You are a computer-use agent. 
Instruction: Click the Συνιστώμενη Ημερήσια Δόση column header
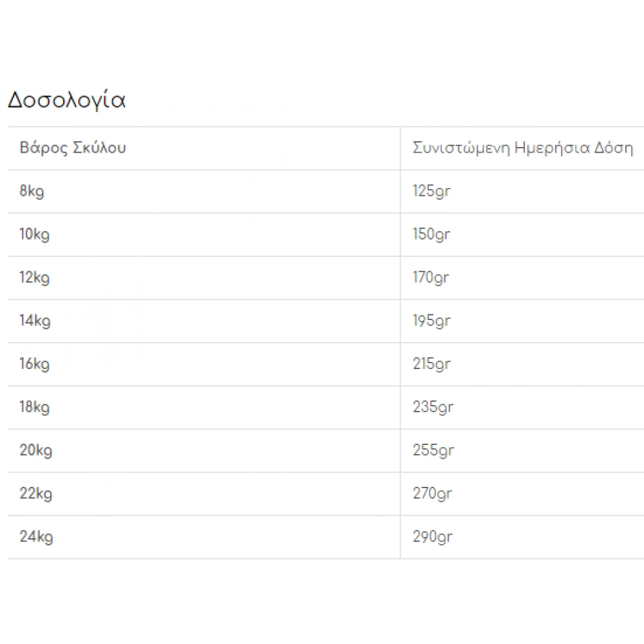(x=522, y=148)
